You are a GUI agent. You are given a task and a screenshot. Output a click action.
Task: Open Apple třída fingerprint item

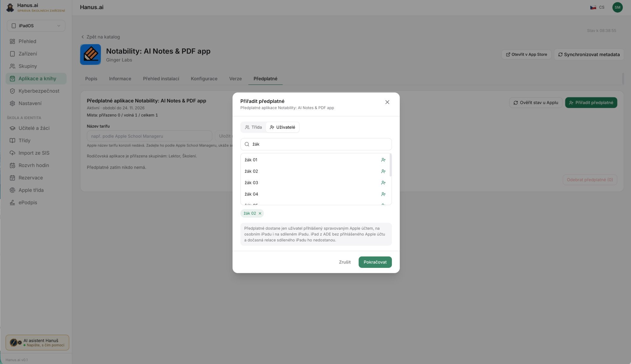click(x=36, y=190)
